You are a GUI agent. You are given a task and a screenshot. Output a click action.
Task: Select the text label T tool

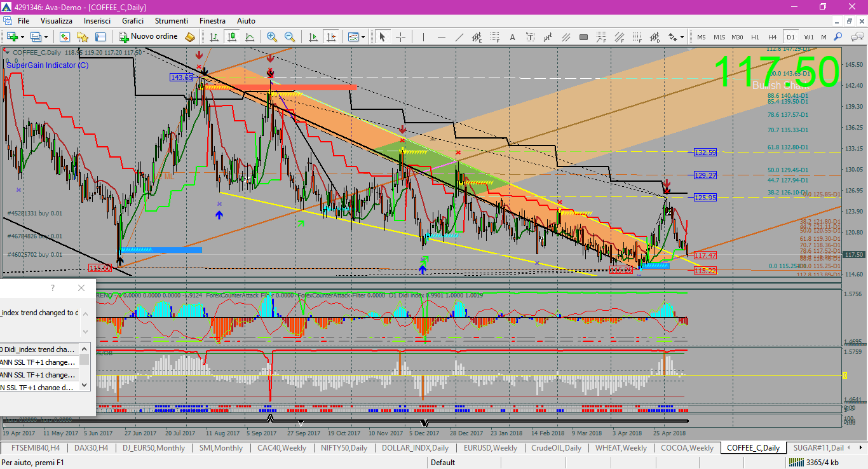coord(530,37)
